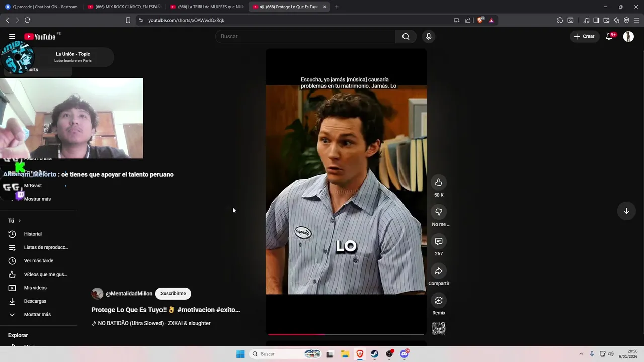644x362 pixels.
Task: Click the URL address bar
Action: point(297,20)
